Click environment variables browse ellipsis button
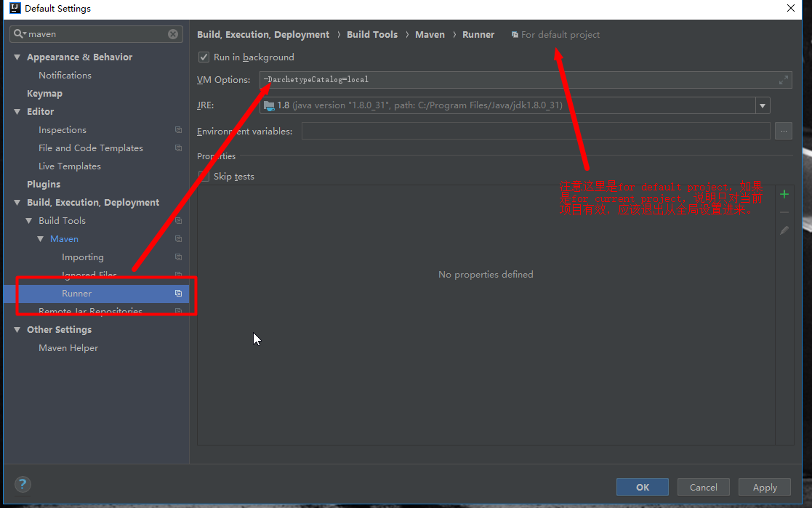 pos(783,131)
